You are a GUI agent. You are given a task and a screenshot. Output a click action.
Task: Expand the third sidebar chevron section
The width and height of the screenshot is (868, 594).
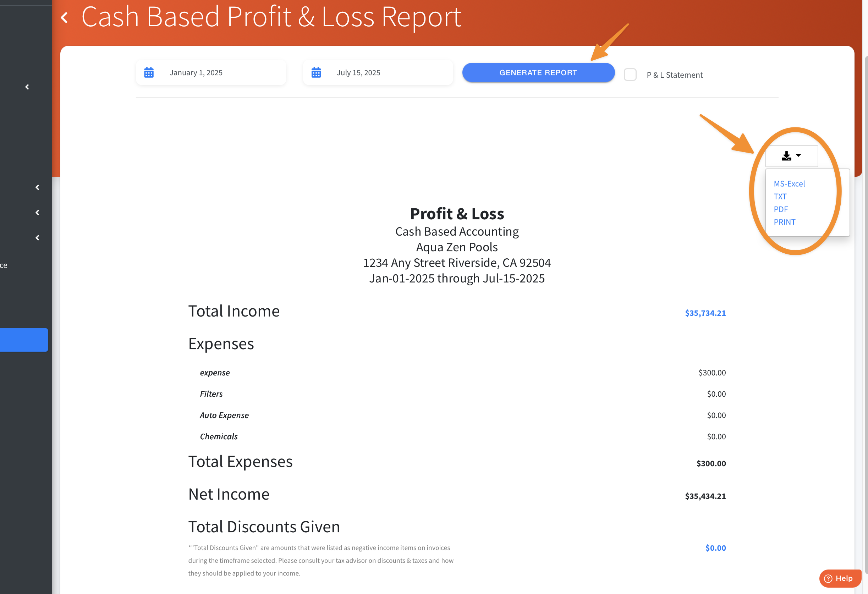(37, 213)
